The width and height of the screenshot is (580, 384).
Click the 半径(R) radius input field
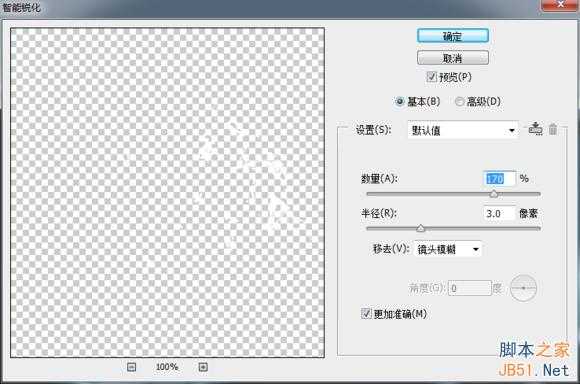[499, 213]
